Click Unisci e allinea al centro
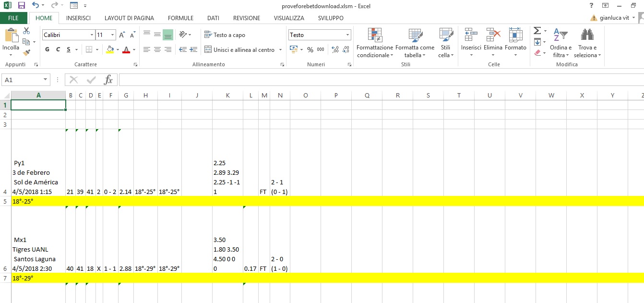Image resolution: width=644 pixels, height=303 pixels. coord(240,49)
